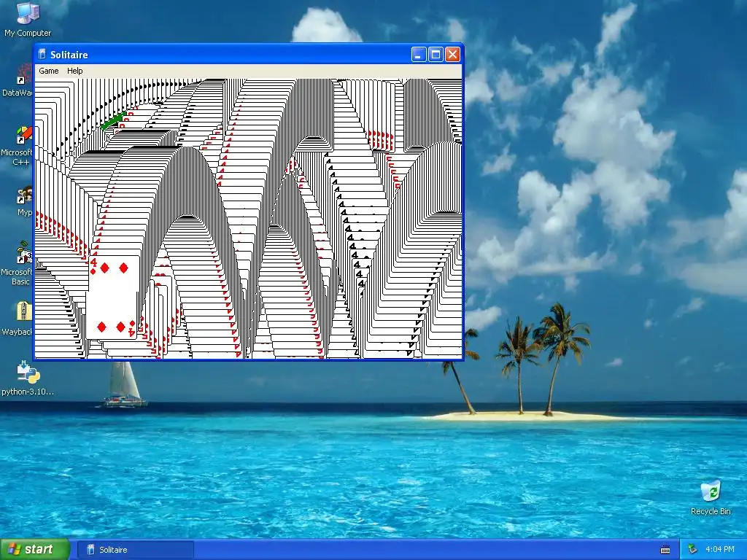Click the four of diamonds card
Image resolution: width=747 pixels, height=560 pixels.
pyautogui.click(x=113, y=297)
